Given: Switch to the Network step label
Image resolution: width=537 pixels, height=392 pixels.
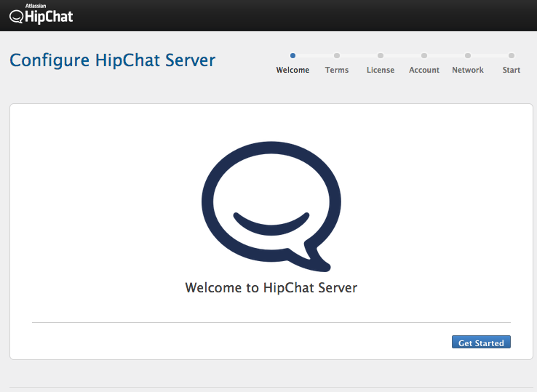Looking at the screenshot, I should tap(468, 70).
